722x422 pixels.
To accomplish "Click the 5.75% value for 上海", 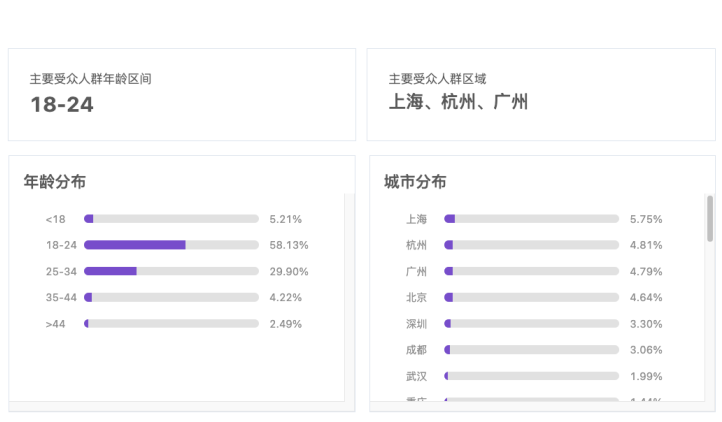I will (646, 219).
